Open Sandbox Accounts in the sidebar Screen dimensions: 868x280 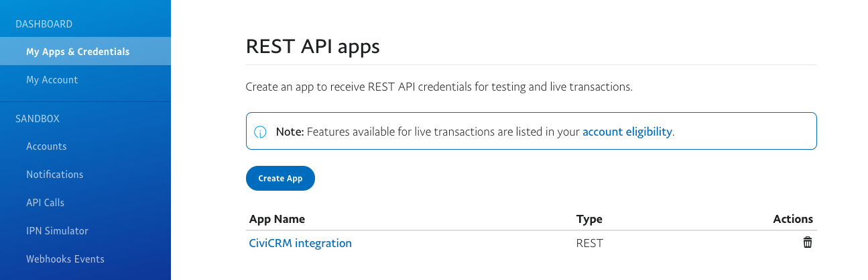click(x=46, y=146)
